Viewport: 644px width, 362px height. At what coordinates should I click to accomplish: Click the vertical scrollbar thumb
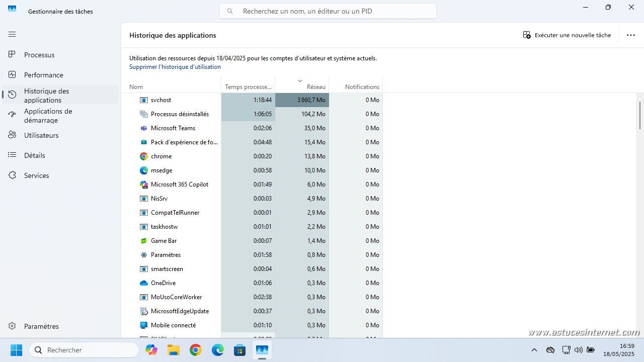coord(640,115)
